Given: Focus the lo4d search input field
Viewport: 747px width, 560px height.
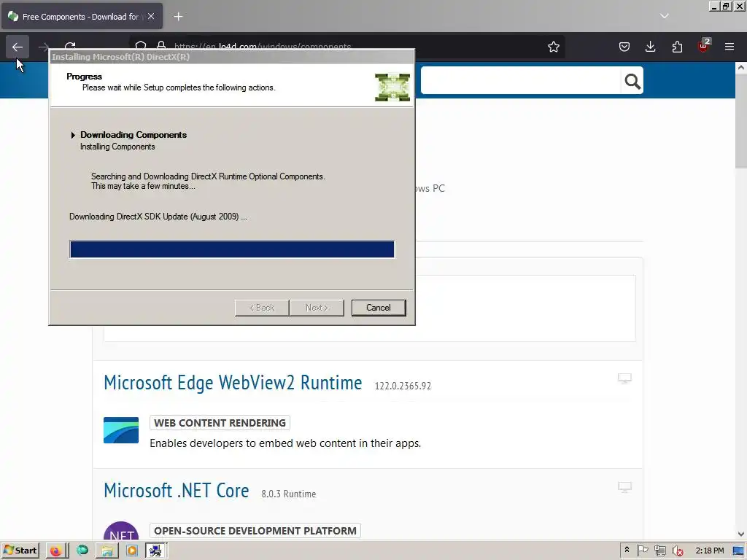Looking at the screenshot, I should [521, 80].
